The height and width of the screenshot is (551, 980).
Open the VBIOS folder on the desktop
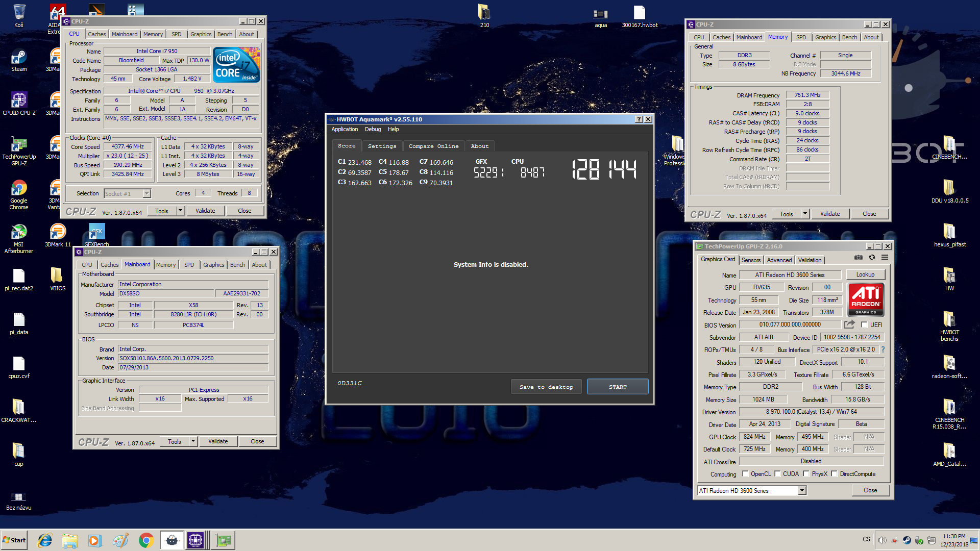(58, 279)
